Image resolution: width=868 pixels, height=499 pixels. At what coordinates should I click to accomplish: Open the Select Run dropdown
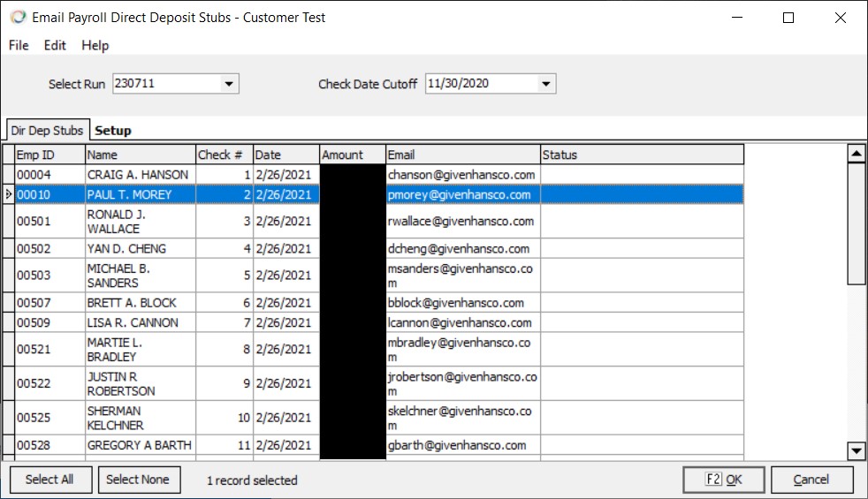coord(229,84)
